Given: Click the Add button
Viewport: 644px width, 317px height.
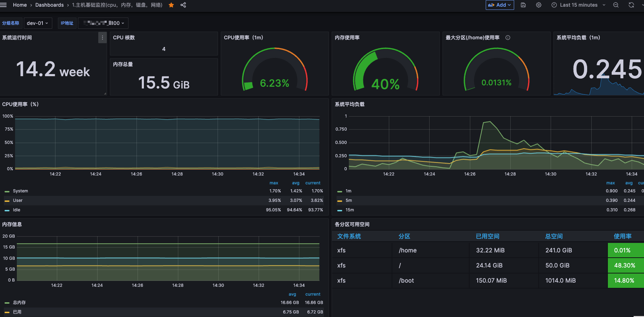Looking at the screenshot, I should [500, 5].
